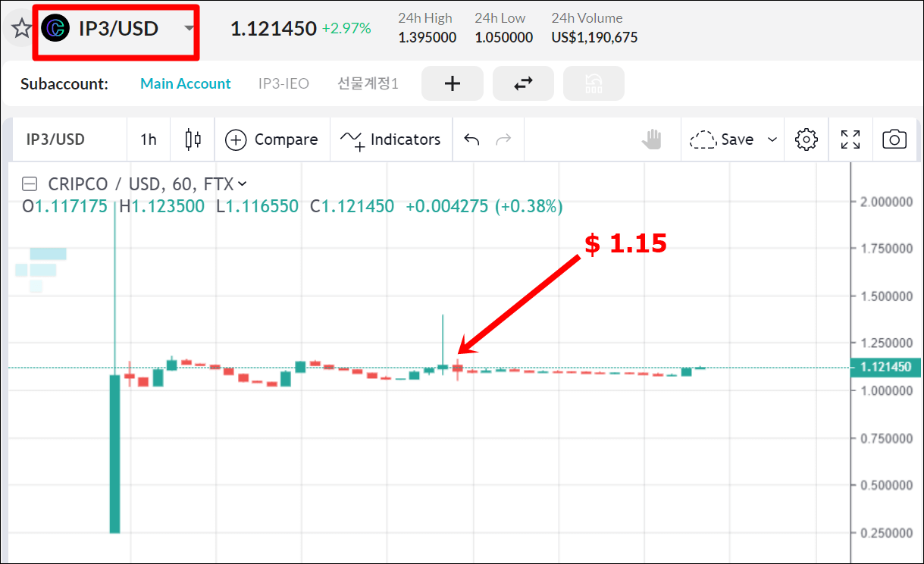Screen dimensions: 924x564
Task: Open chart settings gear
Action: 807,139
